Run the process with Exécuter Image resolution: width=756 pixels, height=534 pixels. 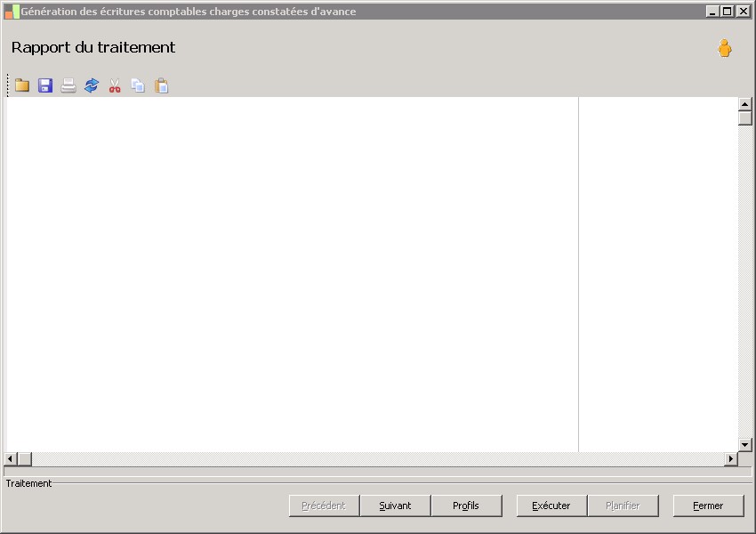551,506
